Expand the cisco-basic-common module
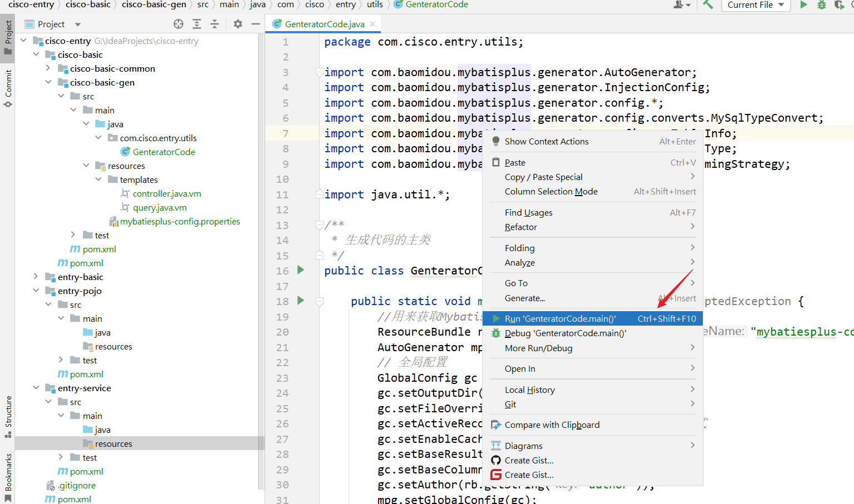 [48, 68]
